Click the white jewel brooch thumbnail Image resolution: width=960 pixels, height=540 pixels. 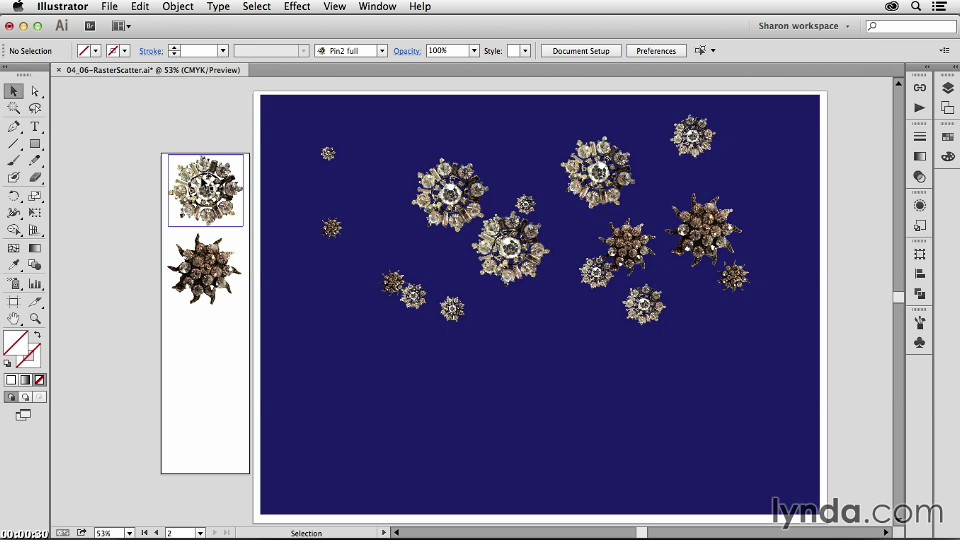click(205, 190)
